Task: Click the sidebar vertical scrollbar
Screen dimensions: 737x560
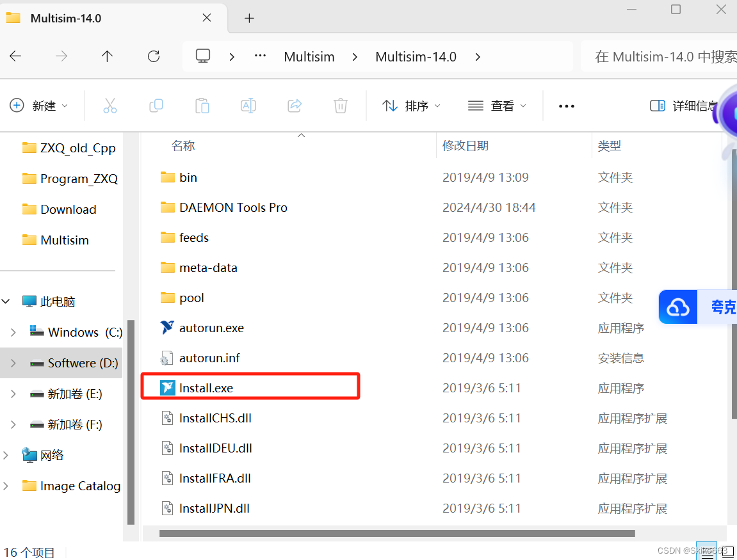Action: (131, 422)
